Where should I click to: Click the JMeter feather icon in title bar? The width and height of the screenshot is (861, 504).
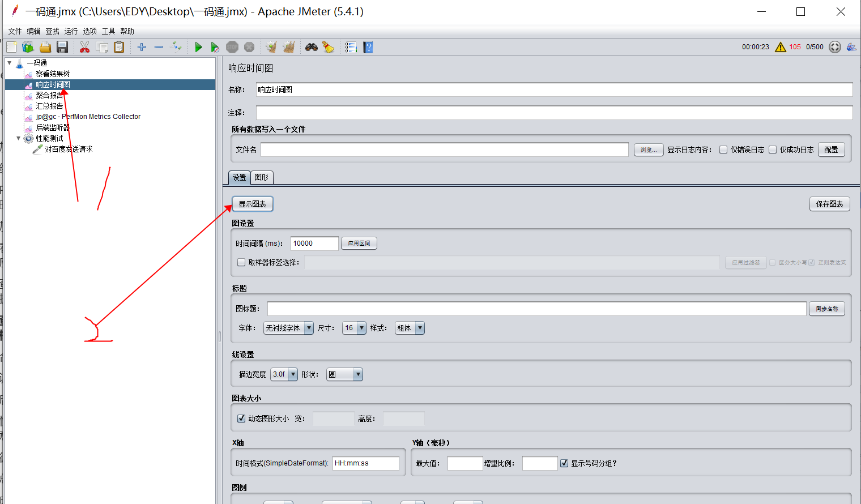pos(15,11)
